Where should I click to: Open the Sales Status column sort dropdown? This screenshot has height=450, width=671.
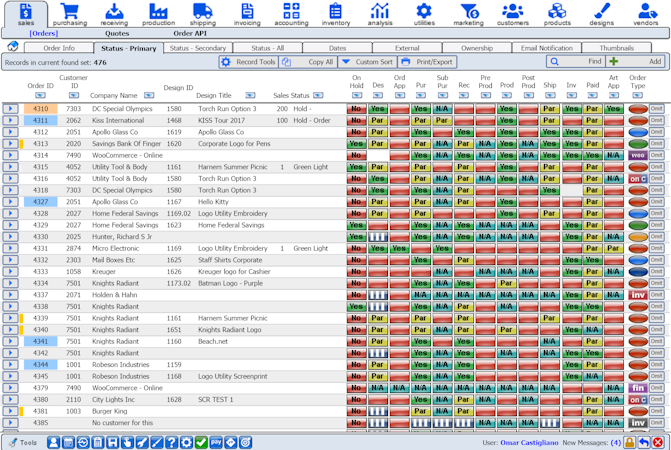[318, 95]
